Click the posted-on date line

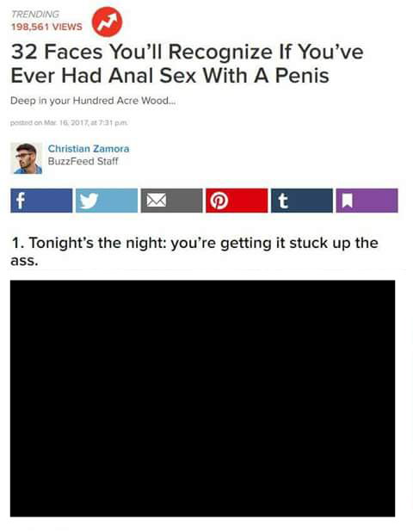pos(69,123)
